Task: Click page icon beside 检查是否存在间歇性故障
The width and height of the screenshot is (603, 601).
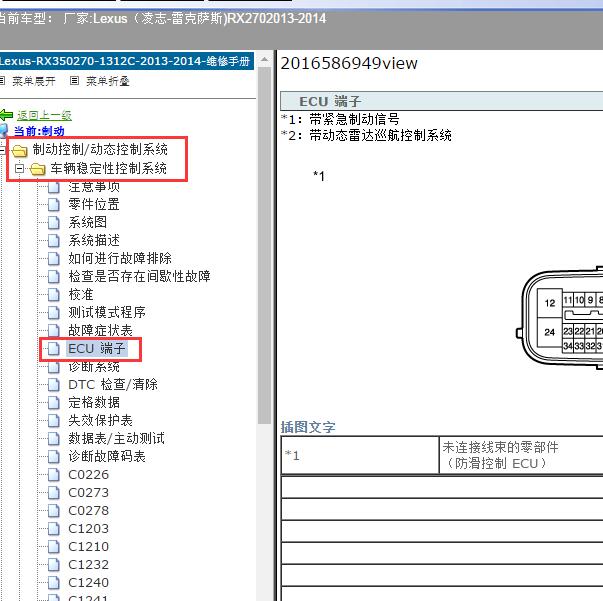Action: point(54,277)
